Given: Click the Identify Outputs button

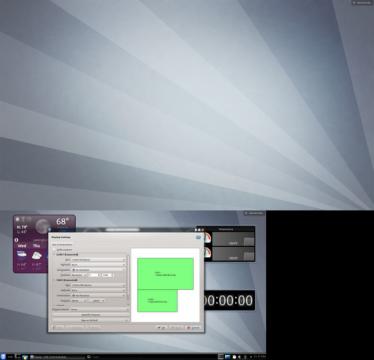Looking at the screenshot, I should click(91, 315).
